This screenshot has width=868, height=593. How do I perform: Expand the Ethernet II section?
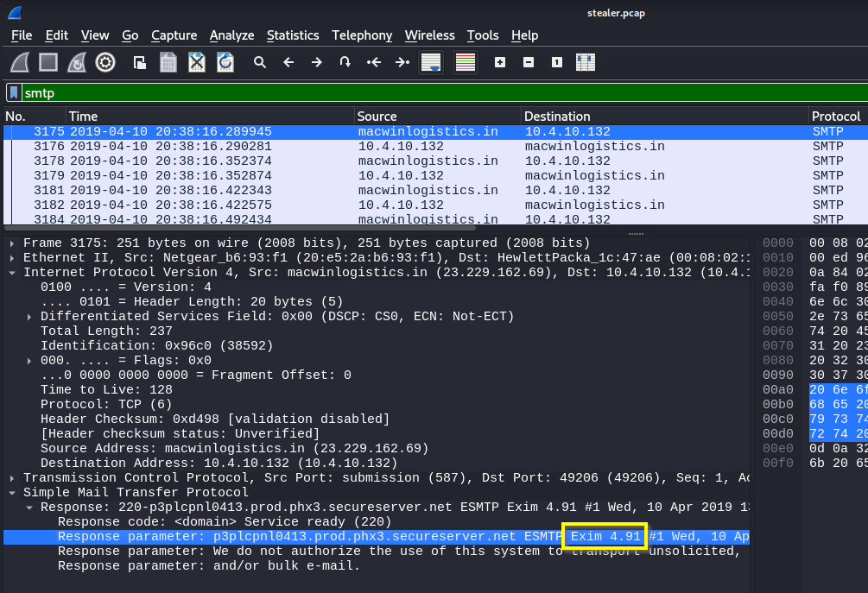[12, 258]
